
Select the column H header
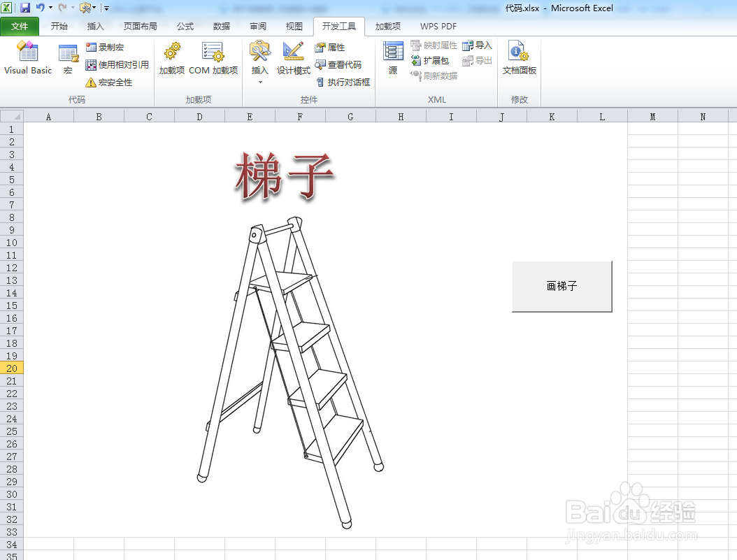(x=401, y=116)
